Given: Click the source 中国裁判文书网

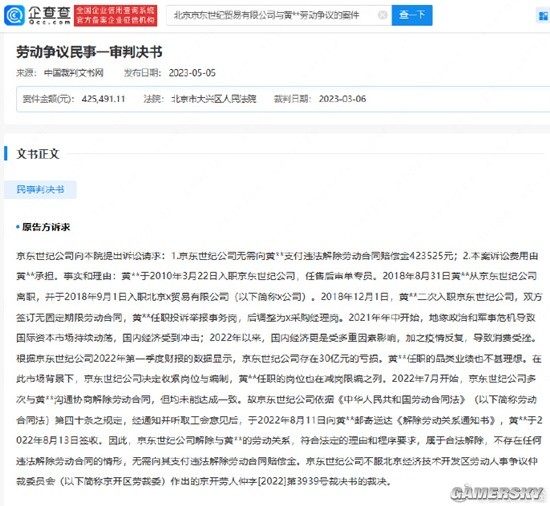Looking at the screenshot, I should coord(74,73).
